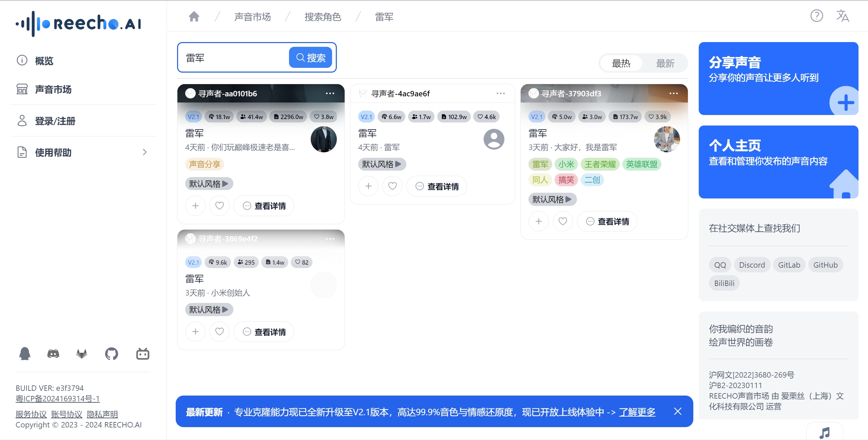This screenshot has height=440, width=868.
Task: Like the 4天前 · 雷军 voice with heart
Action: [392, 186]
